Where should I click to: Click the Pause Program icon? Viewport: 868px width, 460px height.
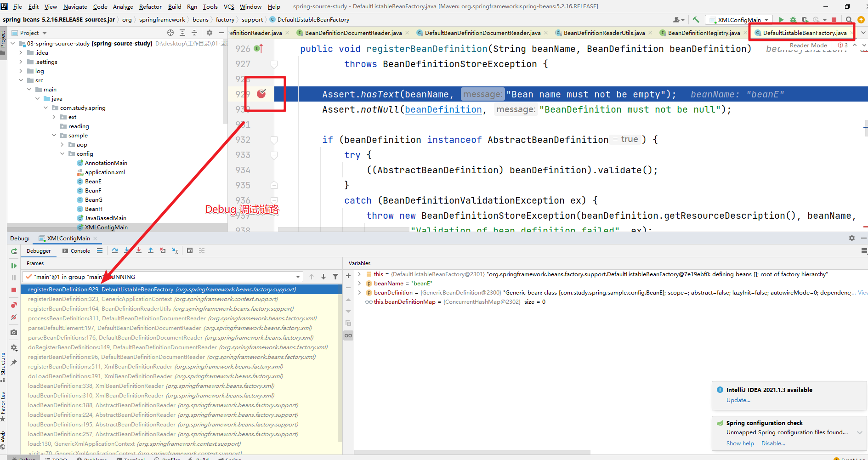pos(14,278)
